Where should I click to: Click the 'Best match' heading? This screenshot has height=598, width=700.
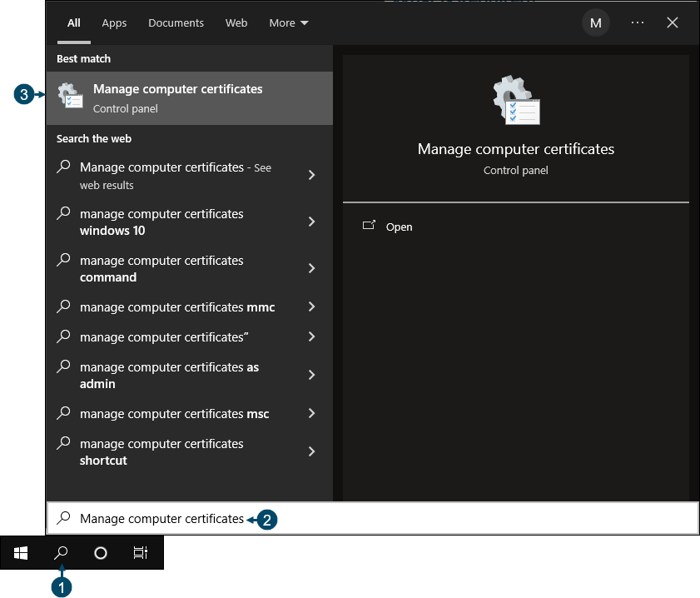pyautogui.click(x=83, y=58)
